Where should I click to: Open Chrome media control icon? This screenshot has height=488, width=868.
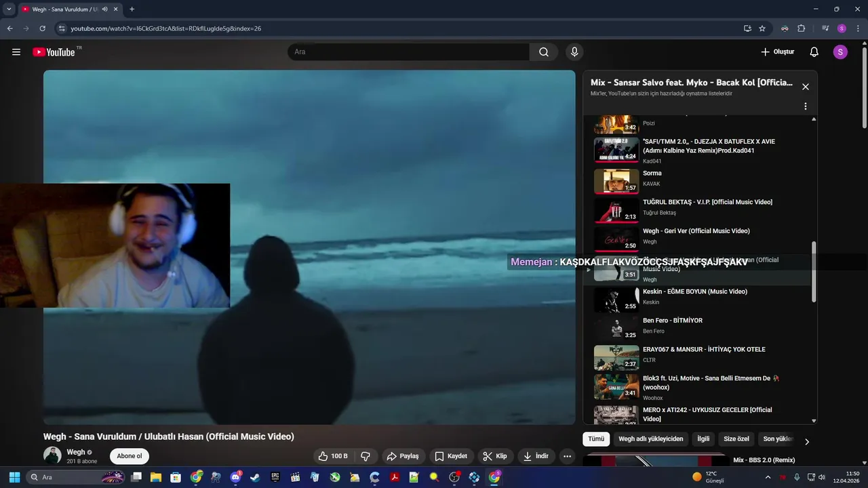[825, 28]
